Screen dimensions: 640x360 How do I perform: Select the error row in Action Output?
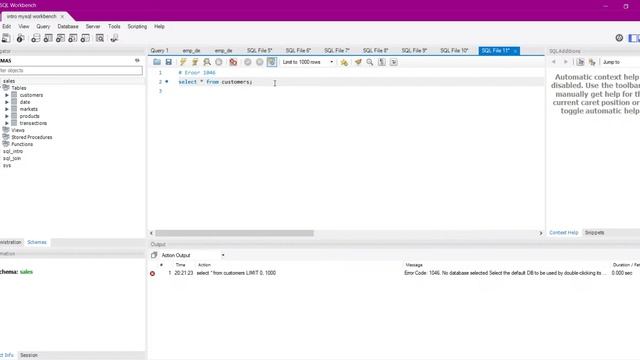394,273
